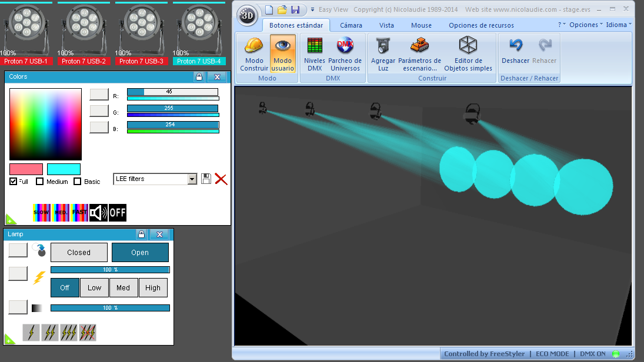Screen dimensions: 644x362
Task: Open Niveles DMX
Action: (x=315, y=54)
